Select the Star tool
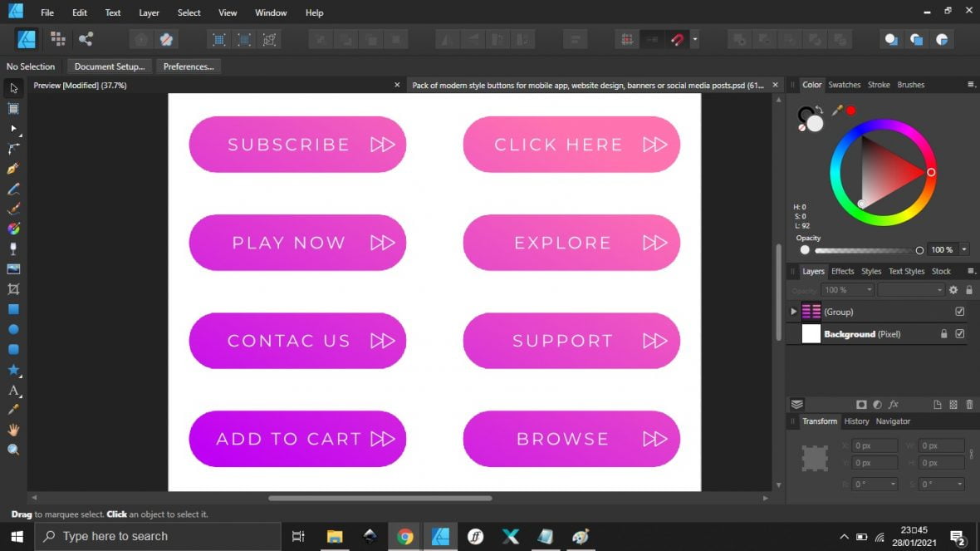This screenshot has width=980, height=551. click(13, 368)
